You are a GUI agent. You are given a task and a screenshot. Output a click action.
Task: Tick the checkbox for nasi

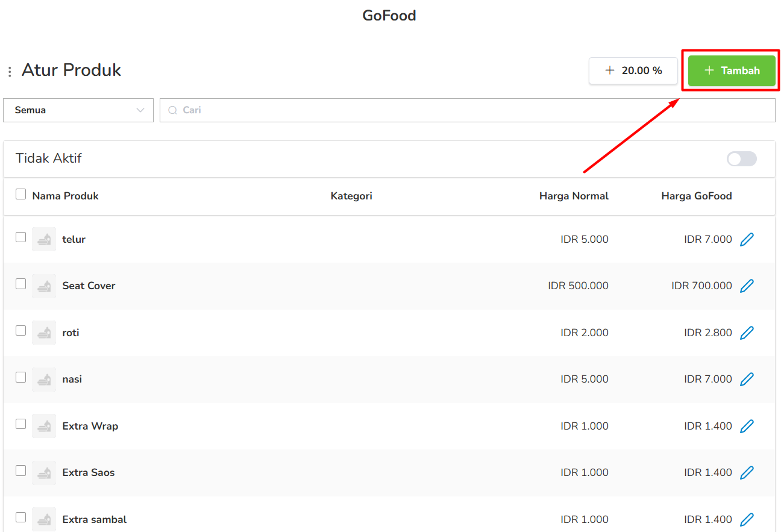pyautogui.click(x=21, y=377)
